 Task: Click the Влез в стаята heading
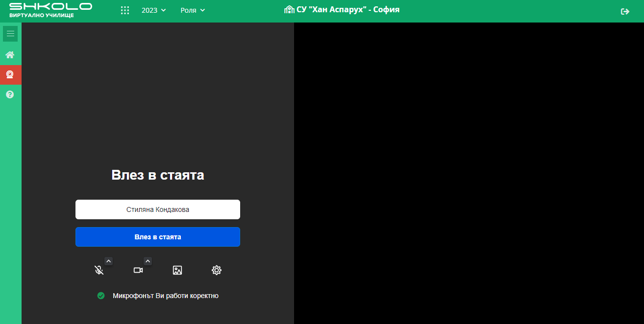(x=158, y=175)
